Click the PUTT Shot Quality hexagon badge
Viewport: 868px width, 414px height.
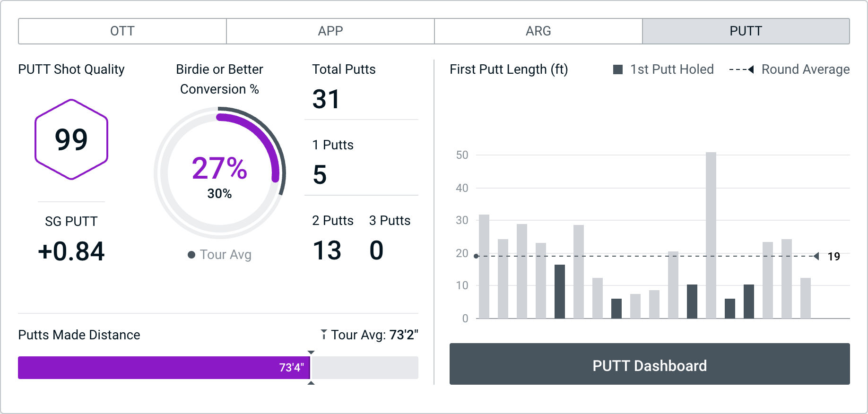click(x=71, y=139)
